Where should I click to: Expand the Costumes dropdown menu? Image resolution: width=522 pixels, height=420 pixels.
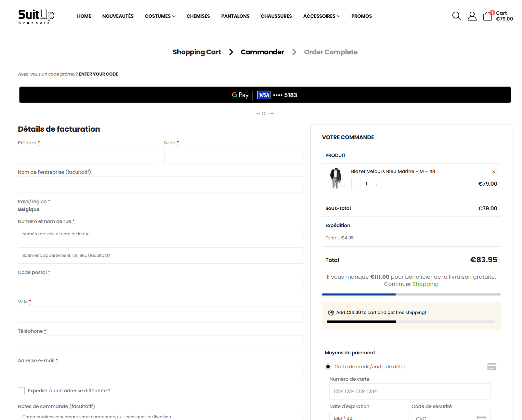[160, 16]
